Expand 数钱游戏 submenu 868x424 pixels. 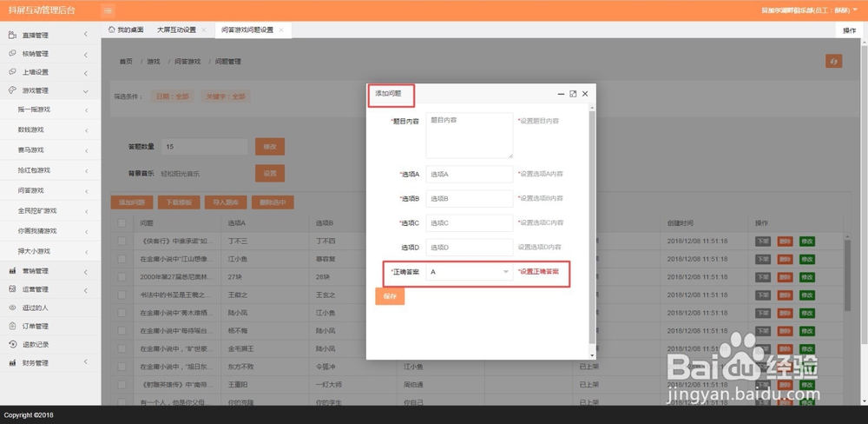coord(87,131)
